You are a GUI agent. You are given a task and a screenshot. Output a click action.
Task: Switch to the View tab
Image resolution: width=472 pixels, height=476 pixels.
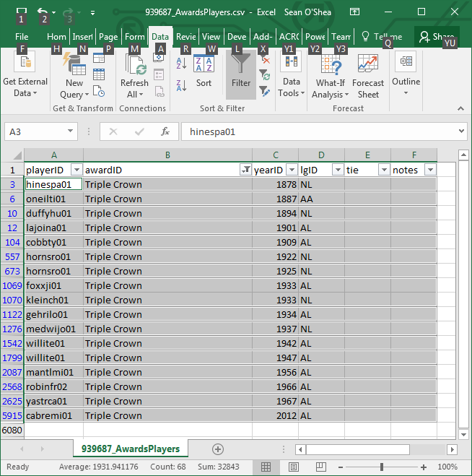(x=211, y=37)
